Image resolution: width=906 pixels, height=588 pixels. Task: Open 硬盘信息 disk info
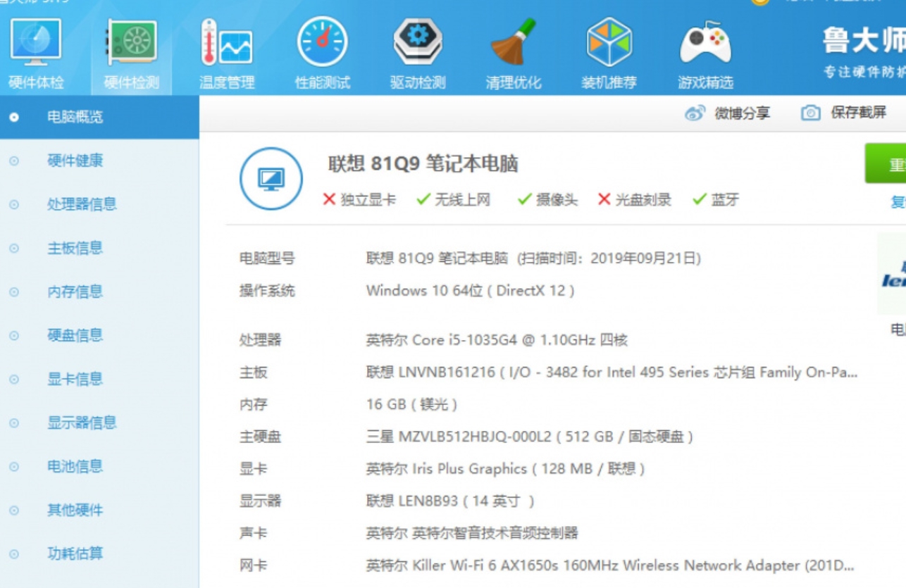(75, 335)
